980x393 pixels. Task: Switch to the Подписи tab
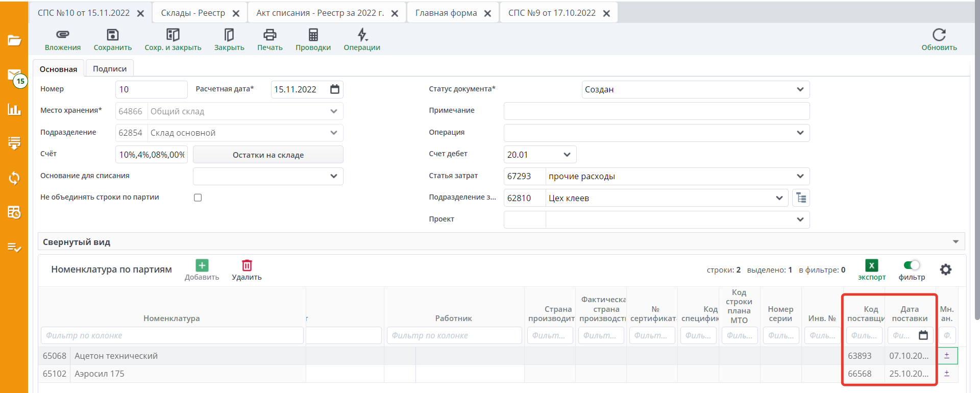(x=110, y=69)
